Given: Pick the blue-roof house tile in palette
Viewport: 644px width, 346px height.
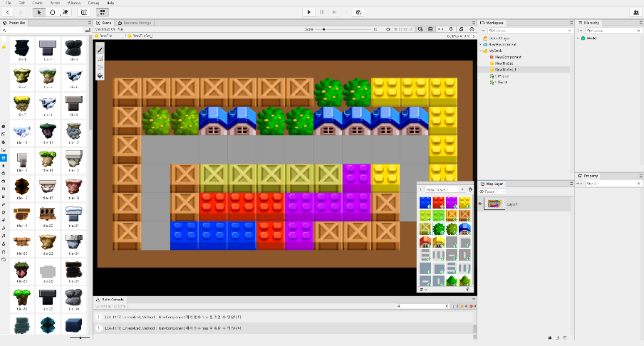Looking at the screenshot, I should (x=464, y=229).
